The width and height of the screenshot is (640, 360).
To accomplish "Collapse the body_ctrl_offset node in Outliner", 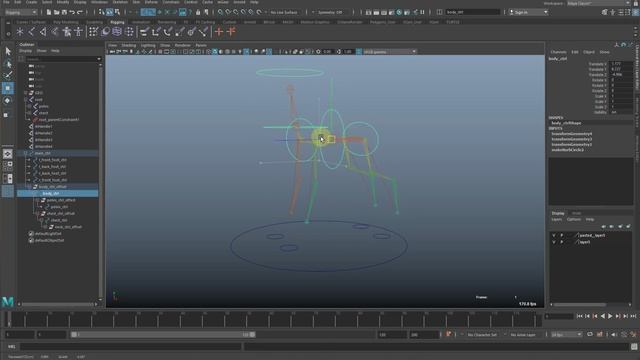I will pos(29,187).
